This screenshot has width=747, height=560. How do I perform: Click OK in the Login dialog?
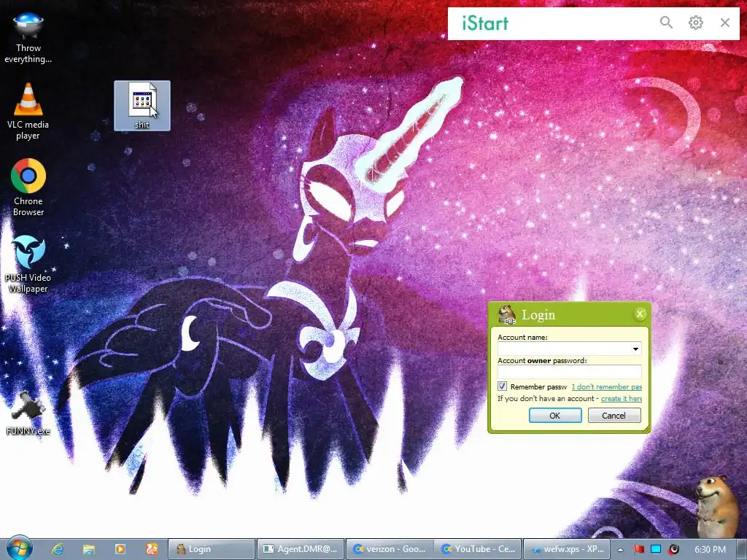(x=555, y=415)
